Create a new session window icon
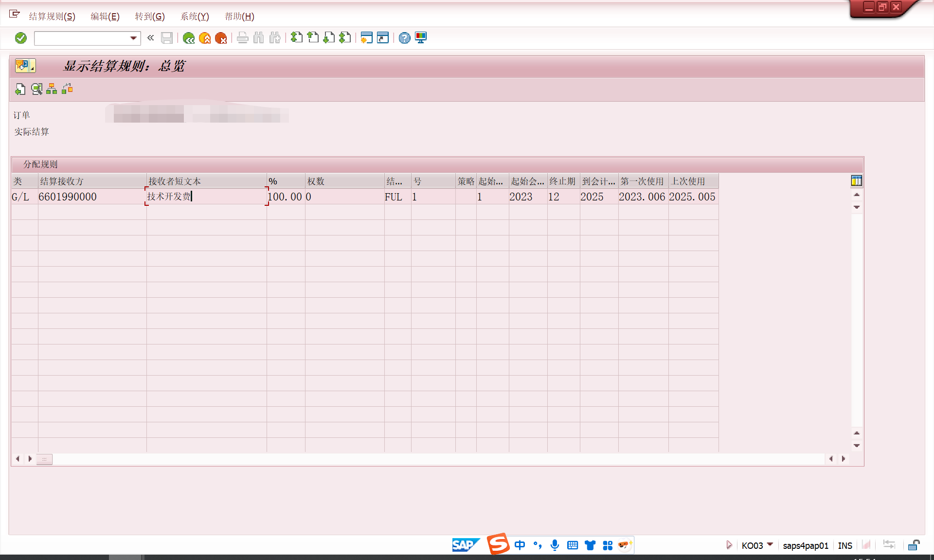The width and height of the screenshot is (934, 560). (x=367, y=37)
